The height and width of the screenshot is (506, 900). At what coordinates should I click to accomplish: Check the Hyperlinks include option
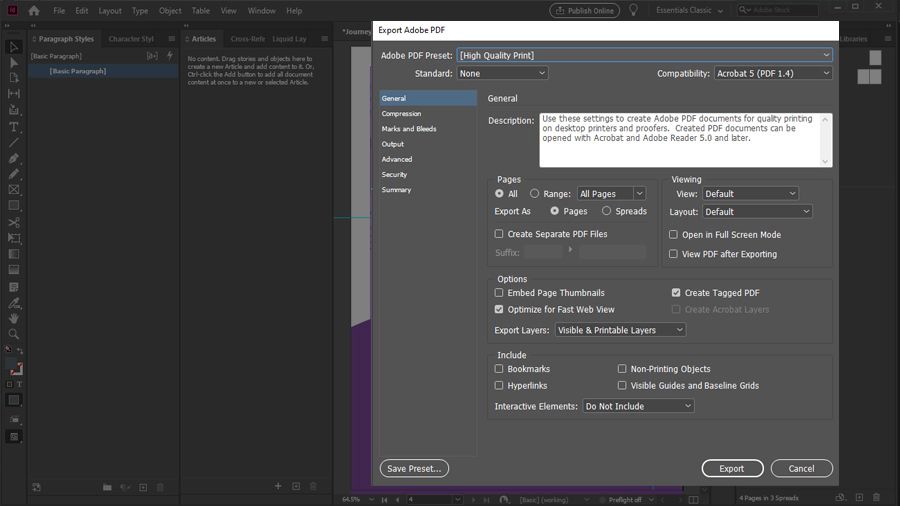coord(499,386)
